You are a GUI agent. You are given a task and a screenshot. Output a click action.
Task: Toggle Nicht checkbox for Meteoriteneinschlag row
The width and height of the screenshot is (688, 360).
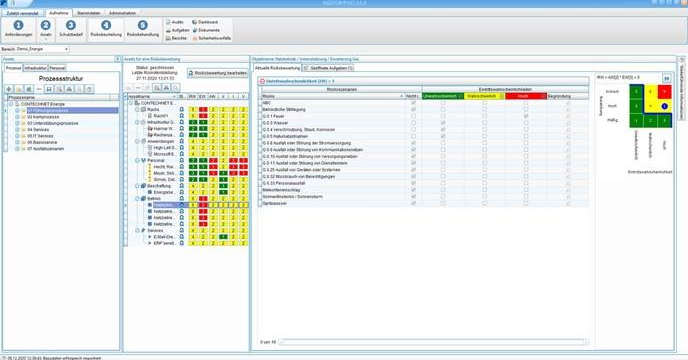pos(413,190)
